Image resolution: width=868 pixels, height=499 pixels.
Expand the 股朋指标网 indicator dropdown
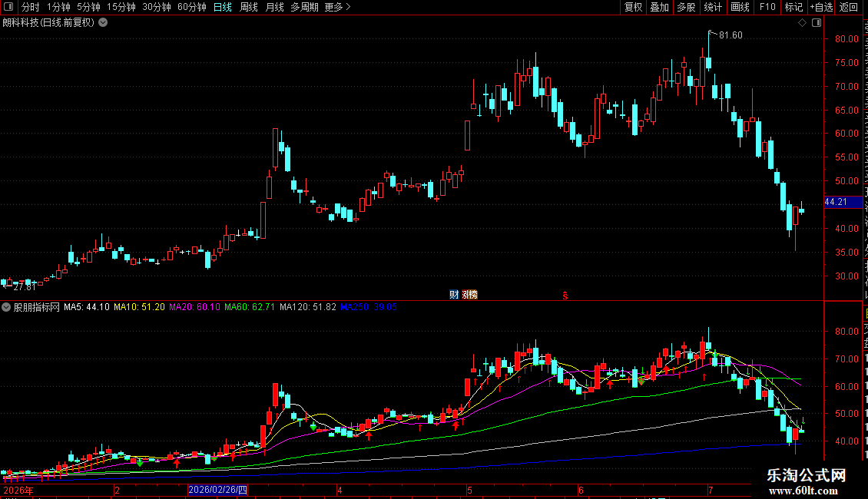coord(6,307)
